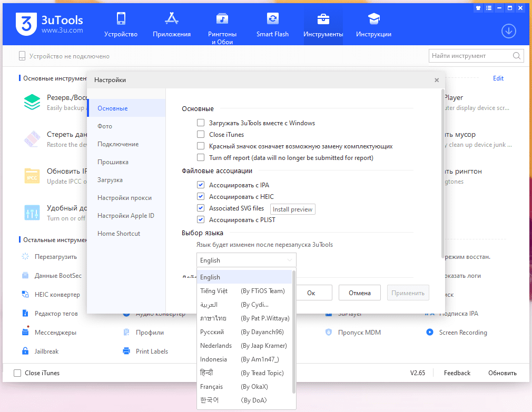This screenshot has height=412, width=532.
Task: Click the list menu icon in title bar
Action: click(x=489, y=8)
